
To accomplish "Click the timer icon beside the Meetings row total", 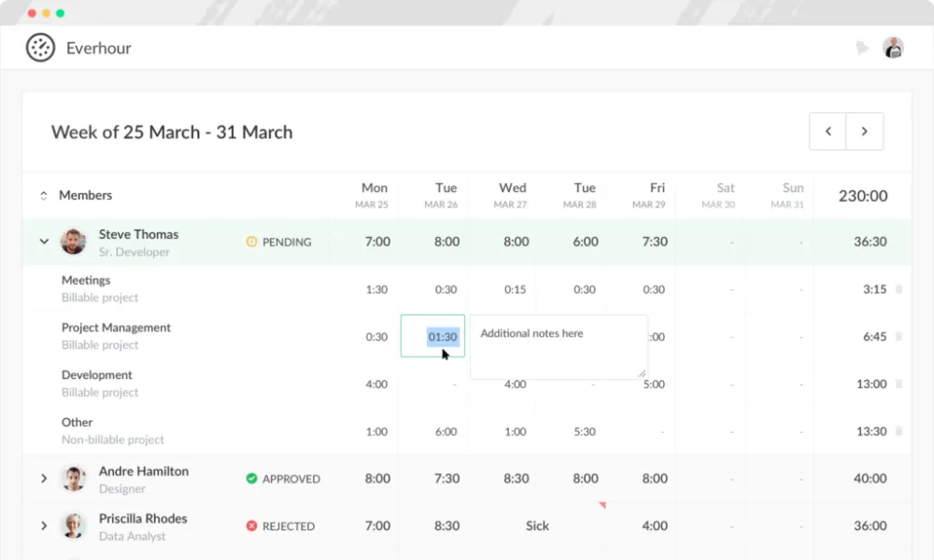I will pos(899,289).
